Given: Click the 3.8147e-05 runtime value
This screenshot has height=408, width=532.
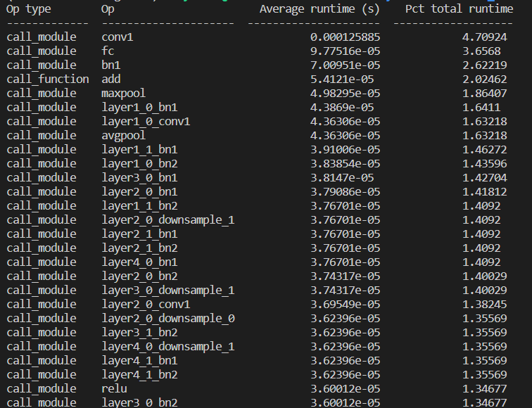Looking at the screenshot, I should coord(342,178).
